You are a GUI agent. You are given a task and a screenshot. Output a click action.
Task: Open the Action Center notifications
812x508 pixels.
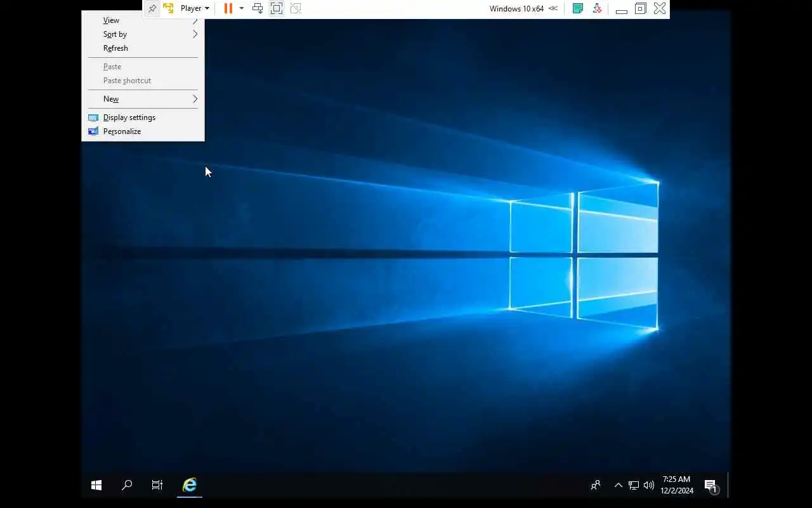[711, 485]
